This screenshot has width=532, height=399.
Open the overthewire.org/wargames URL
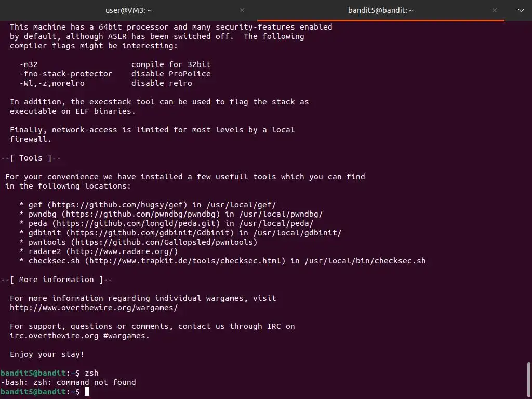click(x=94, y=308)
